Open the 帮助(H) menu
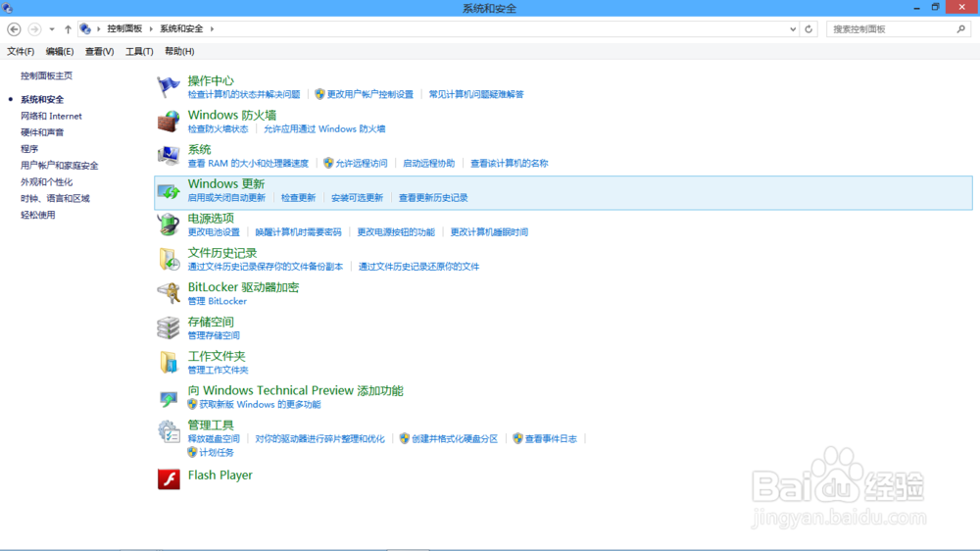980x551 pixels. pos(179,51)
